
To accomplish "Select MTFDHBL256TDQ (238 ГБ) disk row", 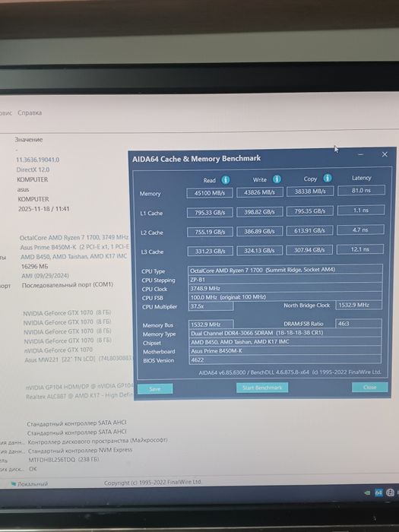I will [64, 459].
